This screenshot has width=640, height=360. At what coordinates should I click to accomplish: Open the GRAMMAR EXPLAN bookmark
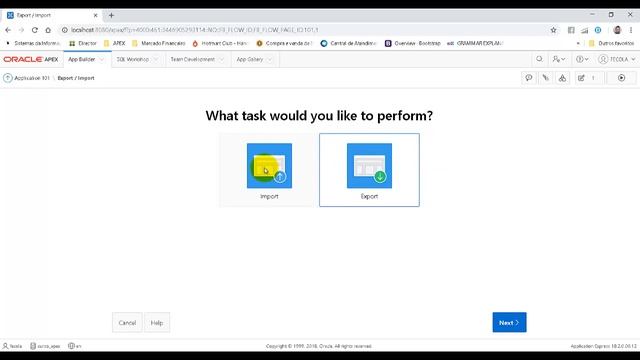(475, 43)
